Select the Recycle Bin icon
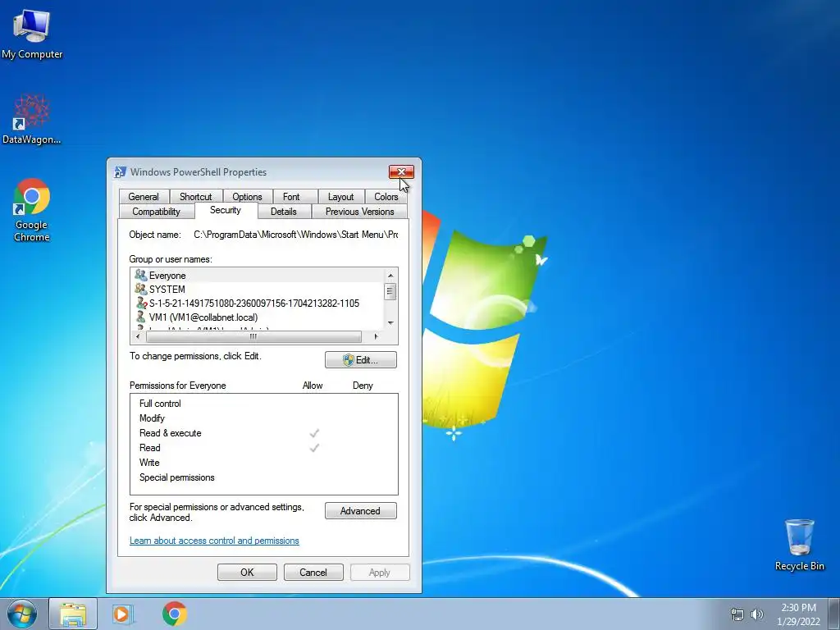The height and width of the screenshot is (630, 840). [799, 545]
